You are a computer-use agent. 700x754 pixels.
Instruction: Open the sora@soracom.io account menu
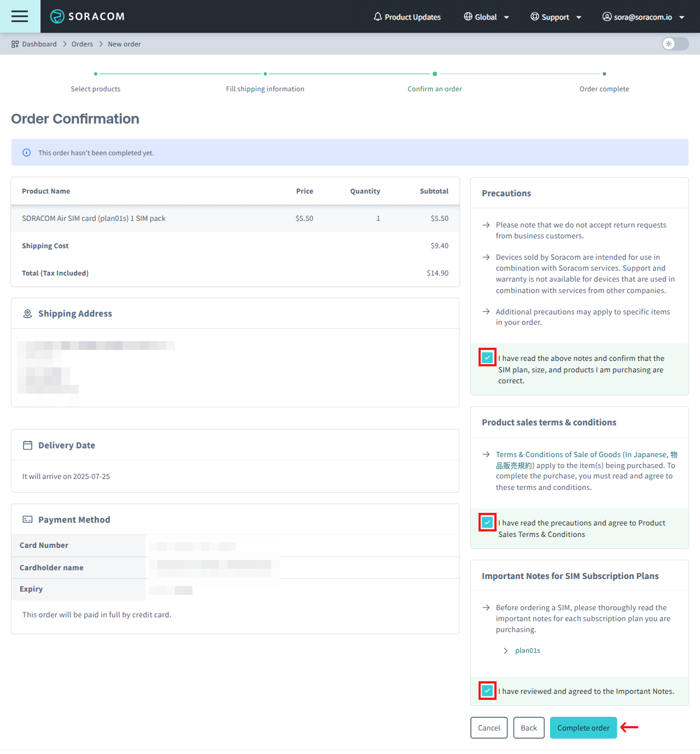click(x=644, y=16)
